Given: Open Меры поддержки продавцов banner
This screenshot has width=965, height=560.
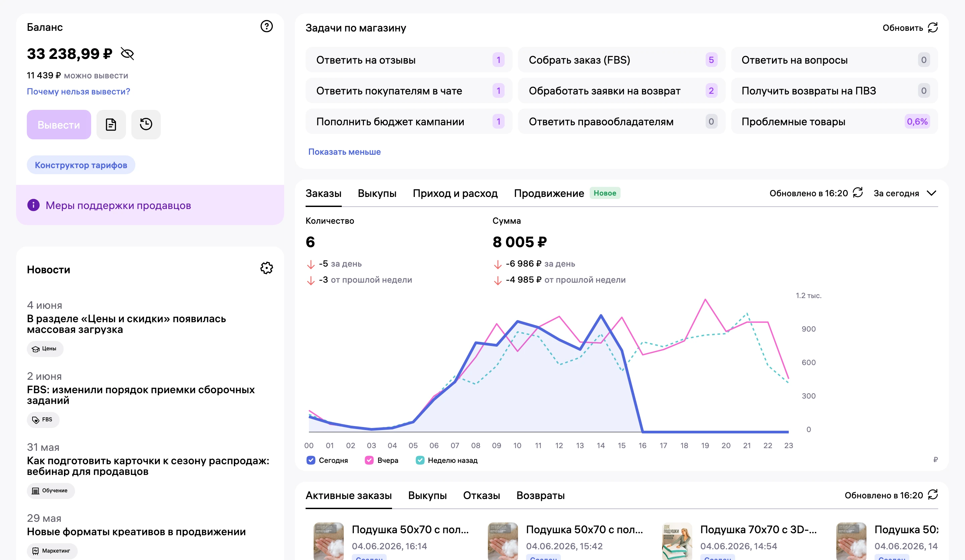Looking at the screenshot, I should coord(150,205).
